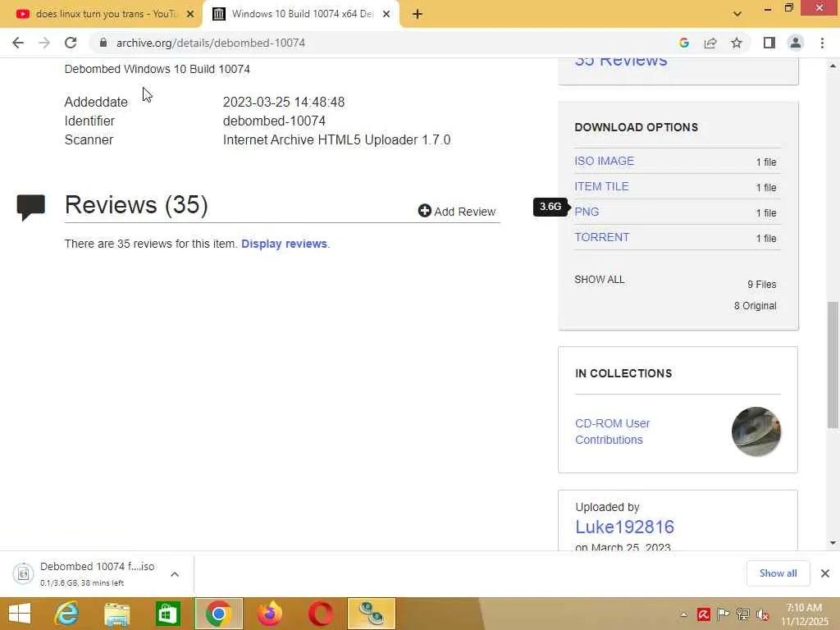Click the forward navigation arrow
840x630 pixels.
(x=44, y=43)
